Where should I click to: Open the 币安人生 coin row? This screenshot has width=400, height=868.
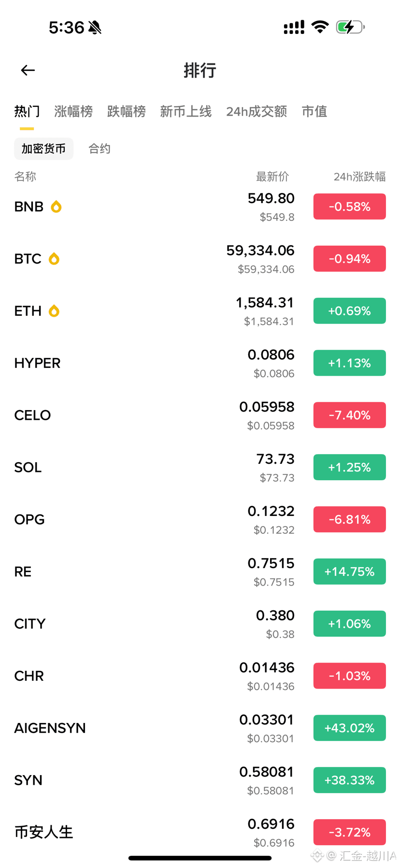click(x=200, y=833)
